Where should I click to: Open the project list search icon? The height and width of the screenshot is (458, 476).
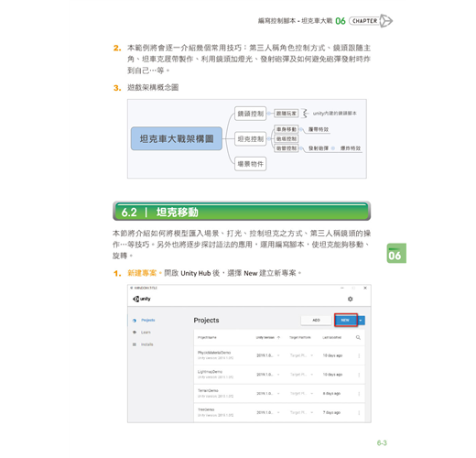[358, 337]
